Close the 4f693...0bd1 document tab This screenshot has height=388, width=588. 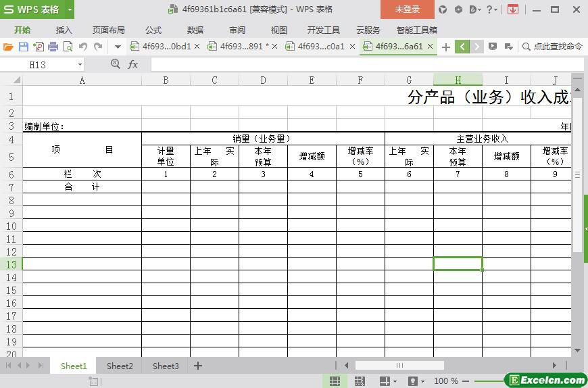tap(197, 47)
